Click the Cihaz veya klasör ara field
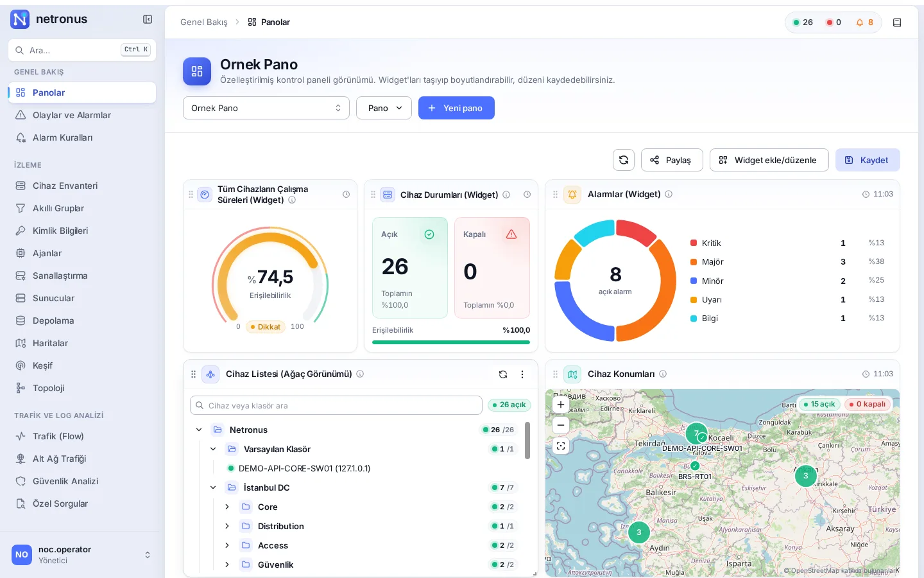Viewport: 924px width, 578px height. [336, 405]
